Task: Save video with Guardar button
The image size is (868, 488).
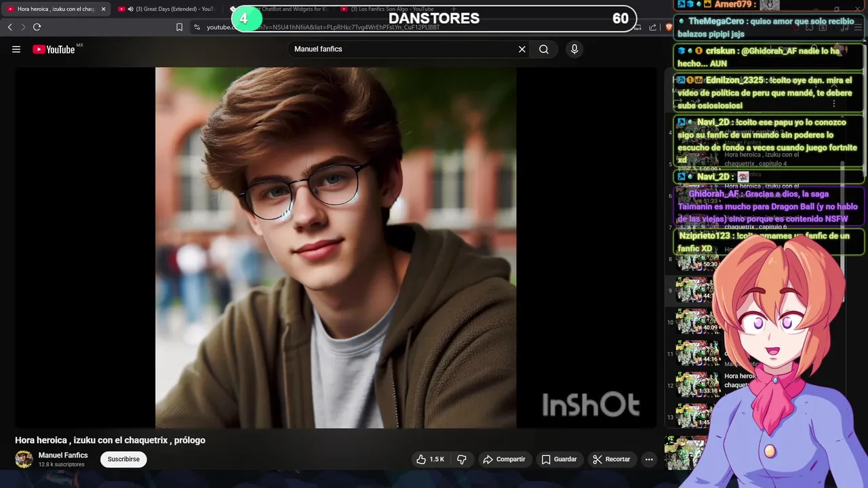Action: 559,459
